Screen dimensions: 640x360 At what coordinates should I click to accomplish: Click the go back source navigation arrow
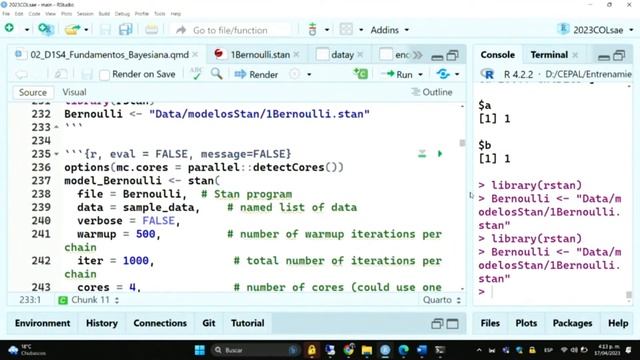[x=21, y=74]
